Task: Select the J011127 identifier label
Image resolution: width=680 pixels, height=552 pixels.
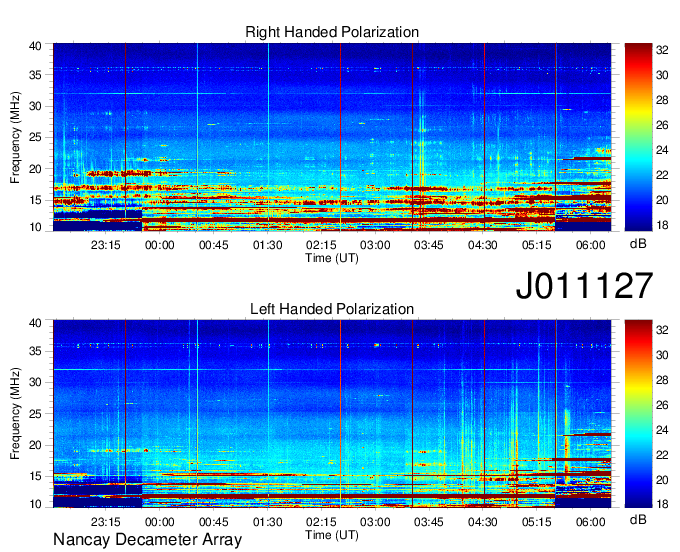Action: (x=584, y=285)
